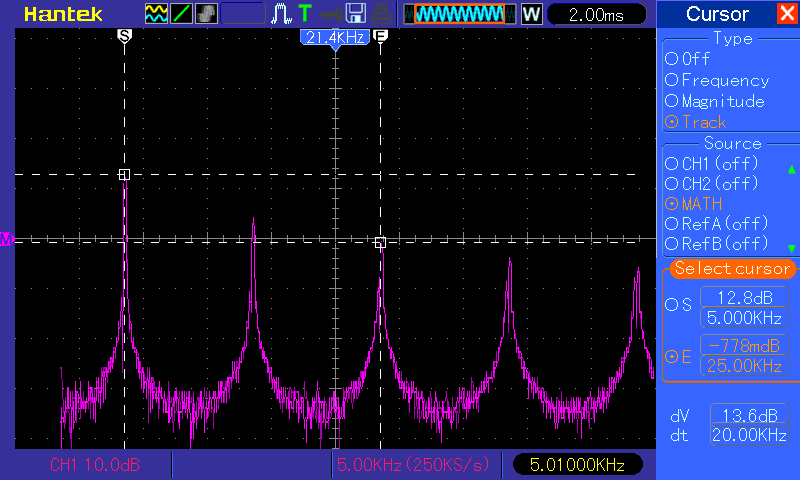800x480 pixels.
Task: Click the S cursor marker at top
Action: pos(124,35)
